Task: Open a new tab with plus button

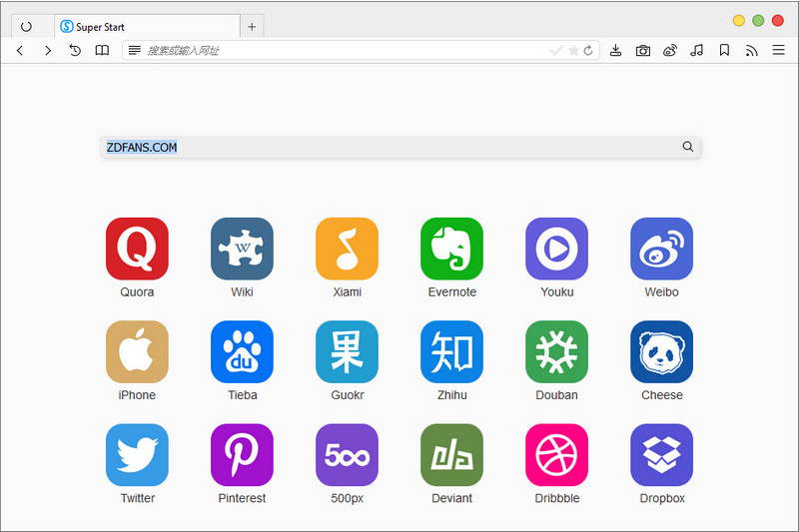Action: click(252, 27)
